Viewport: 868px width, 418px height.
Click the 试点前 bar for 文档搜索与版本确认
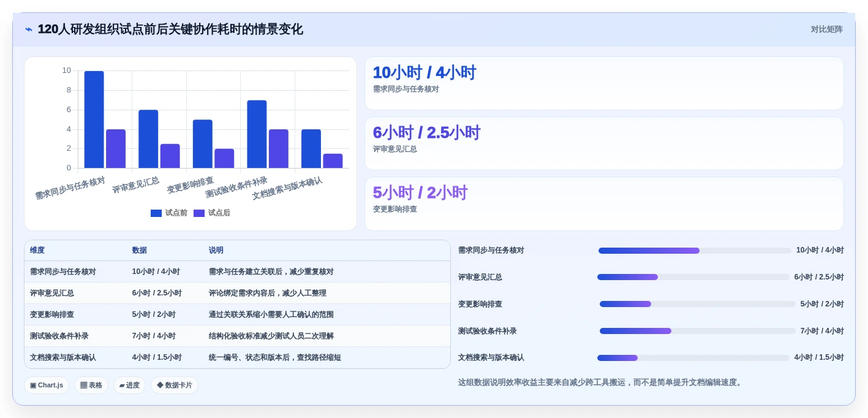click(311, 149)
